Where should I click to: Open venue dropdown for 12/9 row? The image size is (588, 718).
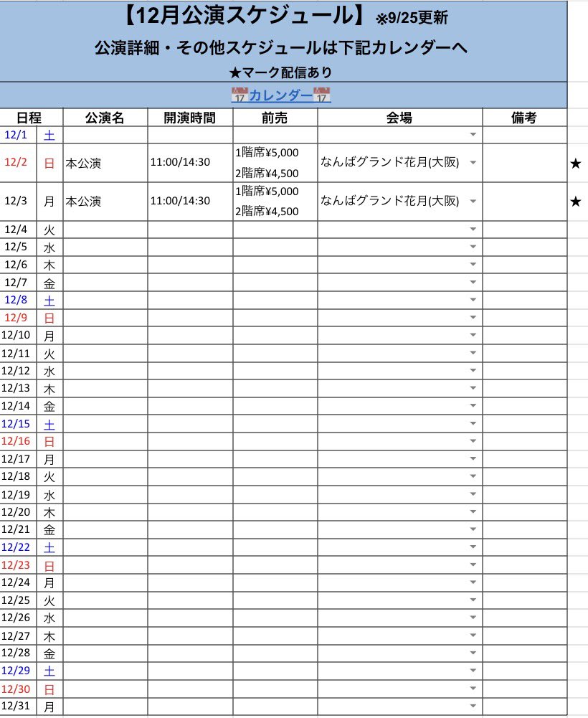473,317
